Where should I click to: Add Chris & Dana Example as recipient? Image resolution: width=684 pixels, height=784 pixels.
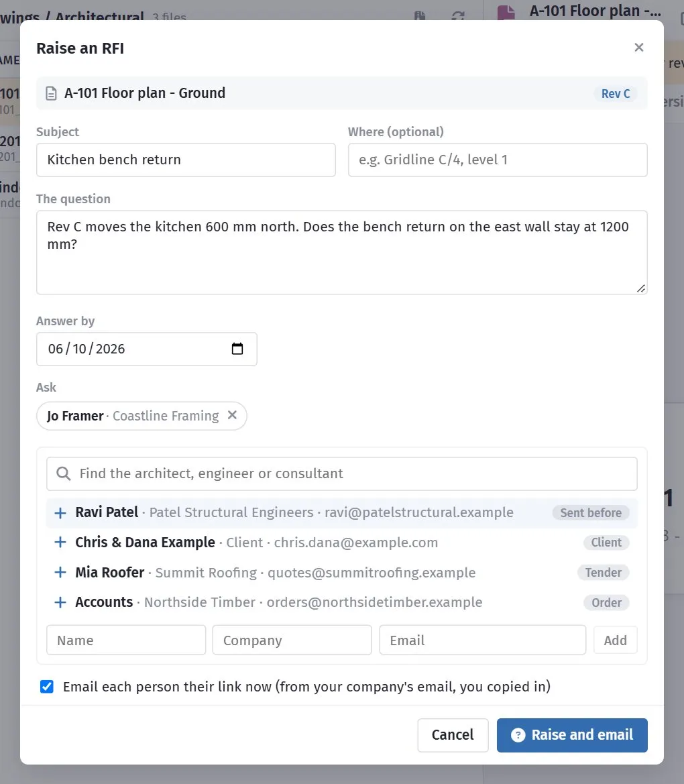pyautogui.click(x=60, y=543)
